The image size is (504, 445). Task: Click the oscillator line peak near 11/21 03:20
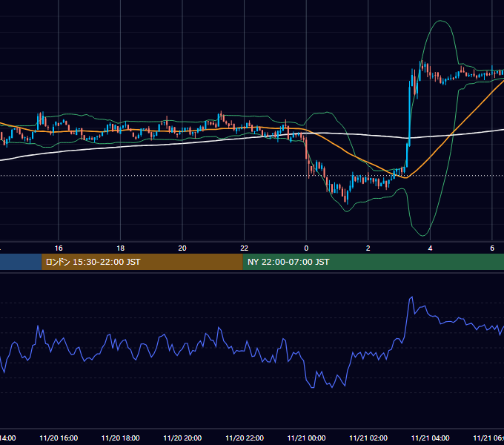411,297
